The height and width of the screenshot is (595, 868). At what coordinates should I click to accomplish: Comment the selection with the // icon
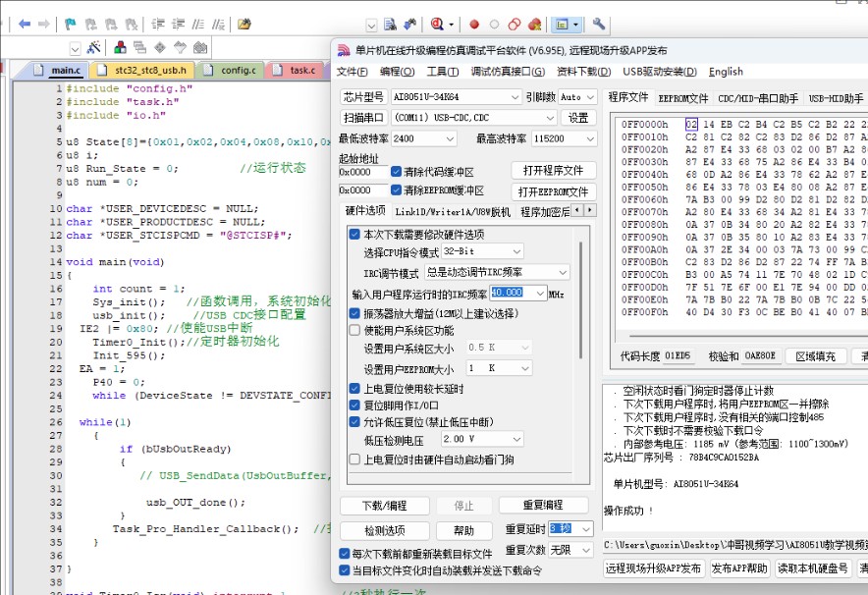(197, 24)
